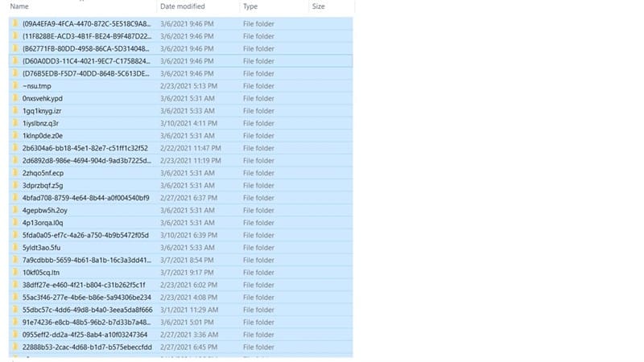Image resolution: width=644 pixels, height=362 pixels.
Task: Select the 1iyslbnz.q3r folder row
Action: coord(180,123)
